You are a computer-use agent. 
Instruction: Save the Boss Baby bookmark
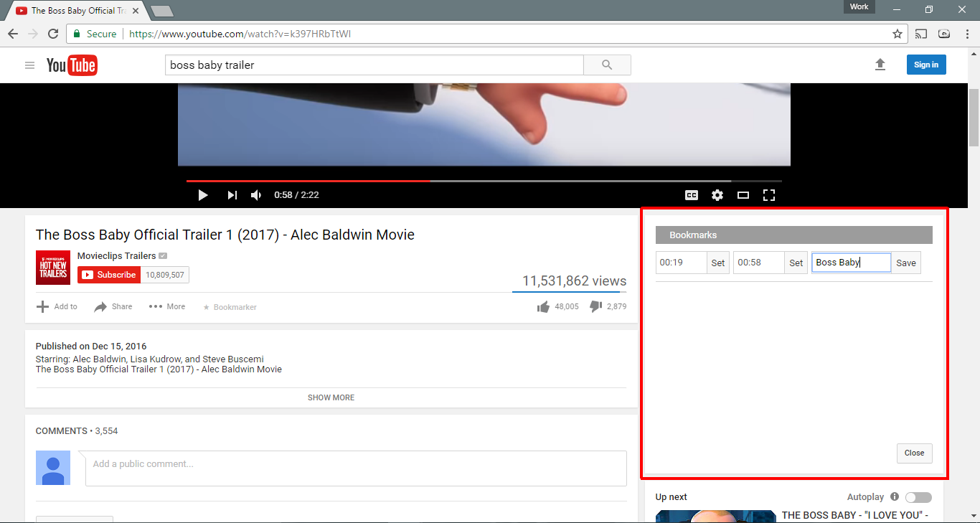click(x=906, y=263)
